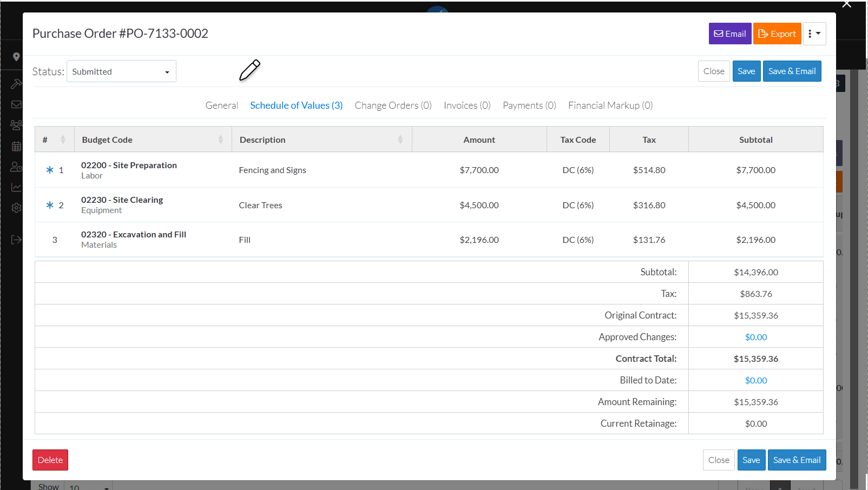The height and width of the screenshot is (490, 868).
Task: Open the Invoices (0) tab
Action: coord(467,105)
